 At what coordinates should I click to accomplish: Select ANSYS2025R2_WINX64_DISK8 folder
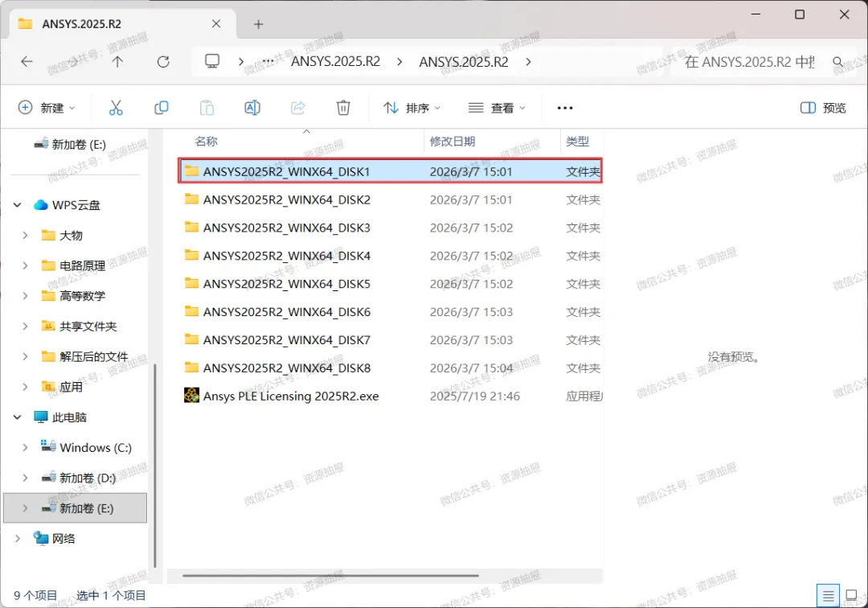click(x=391, y=368)
